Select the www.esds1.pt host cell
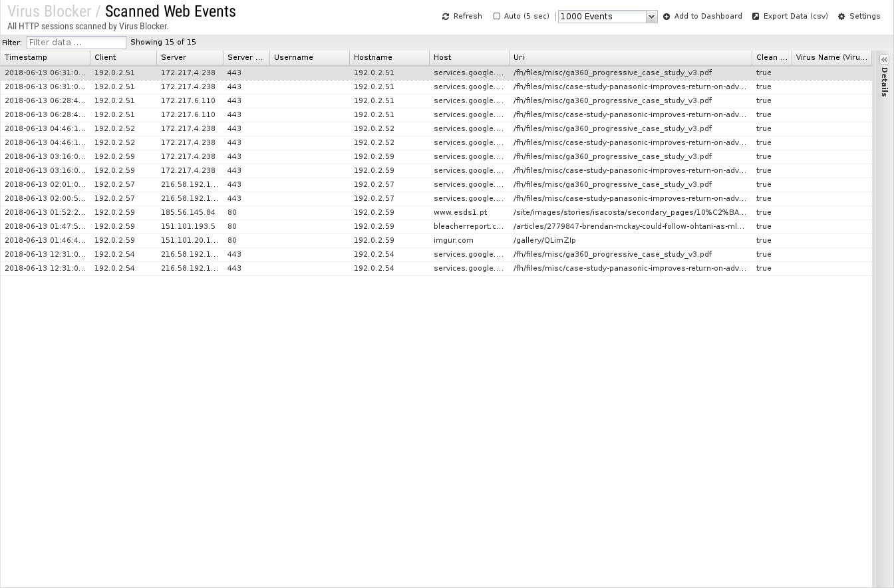This screenshot has height=588, width=894. point(470,213)
